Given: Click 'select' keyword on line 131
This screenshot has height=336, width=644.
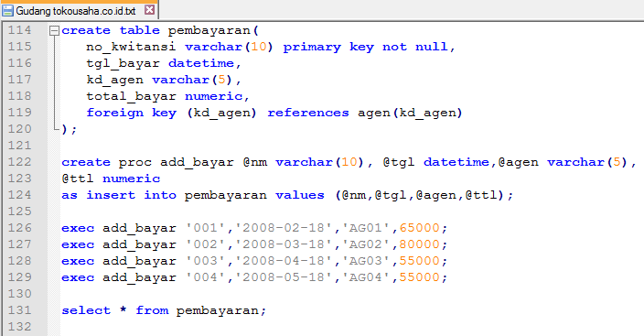Looking at the screenshot, I should tap(86, 310).
